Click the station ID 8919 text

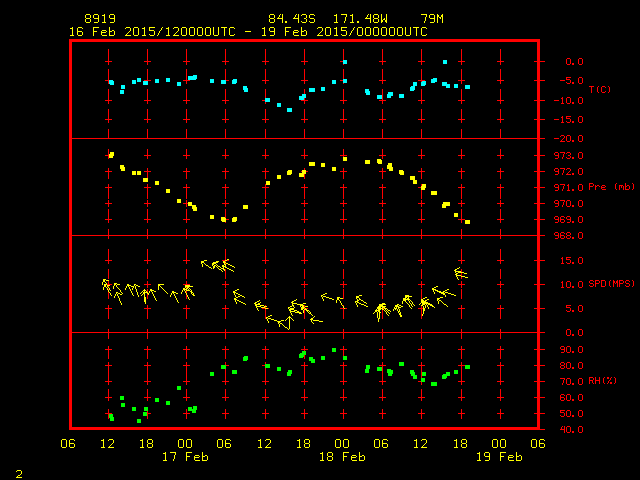pos(100,19)
